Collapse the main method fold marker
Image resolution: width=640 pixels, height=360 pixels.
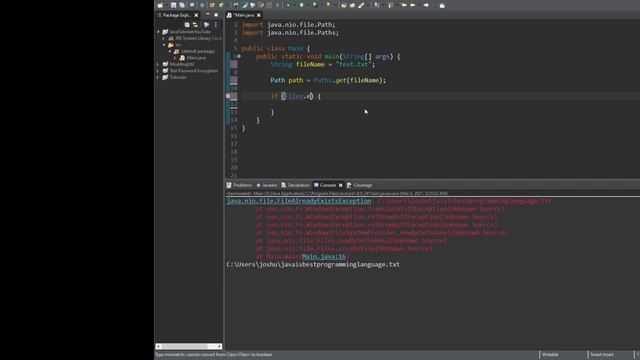[239, 56]
